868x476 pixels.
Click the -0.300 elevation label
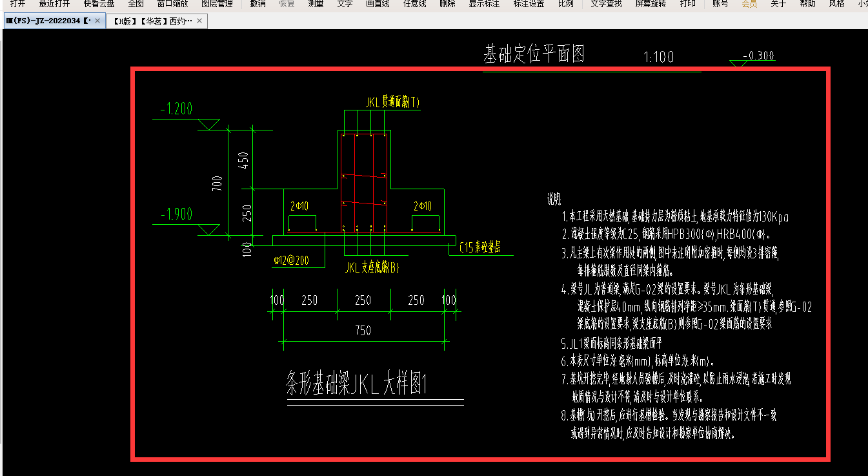coord(758,56)
